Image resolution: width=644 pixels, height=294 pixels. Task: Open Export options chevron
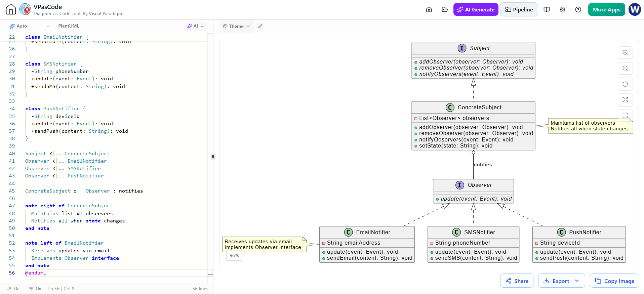pos(577,281)
